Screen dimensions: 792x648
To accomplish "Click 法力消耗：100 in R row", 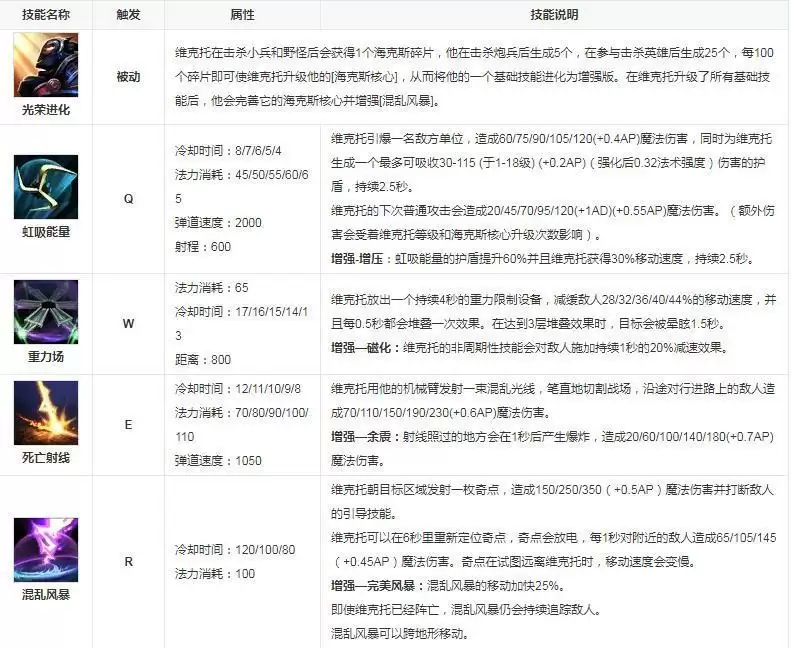I will click(x=215, y=573).
